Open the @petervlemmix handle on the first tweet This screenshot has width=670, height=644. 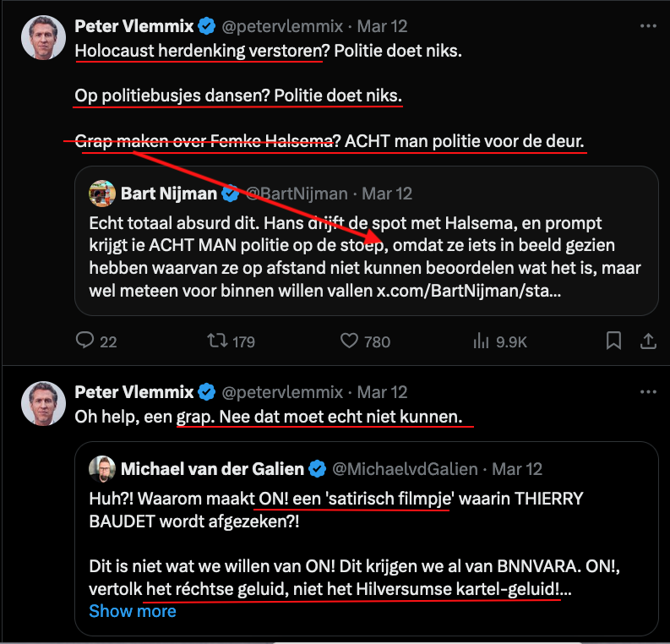[282, 26]
